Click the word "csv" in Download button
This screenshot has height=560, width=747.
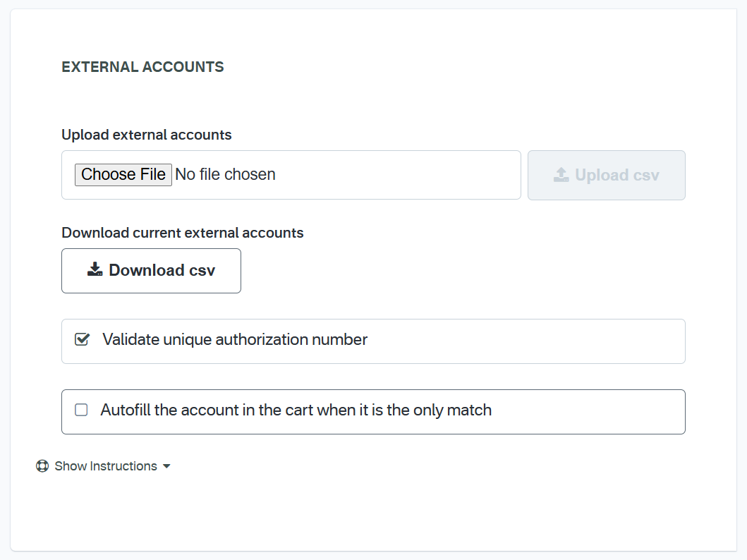202,270
